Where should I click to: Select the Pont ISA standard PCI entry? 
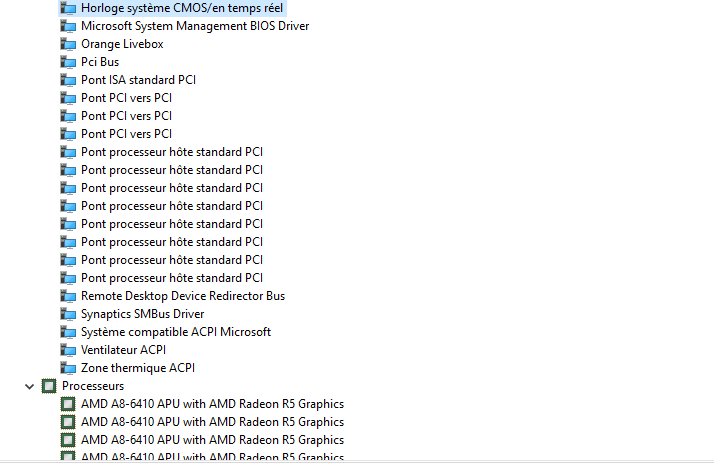tap(138, 80)
